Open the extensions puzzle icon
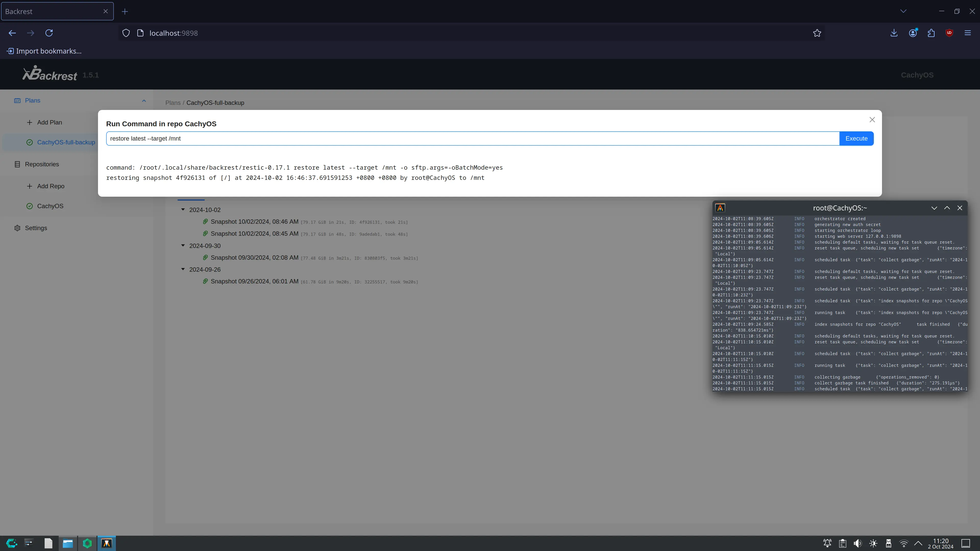980x551 pixels. tap(931, 33)
